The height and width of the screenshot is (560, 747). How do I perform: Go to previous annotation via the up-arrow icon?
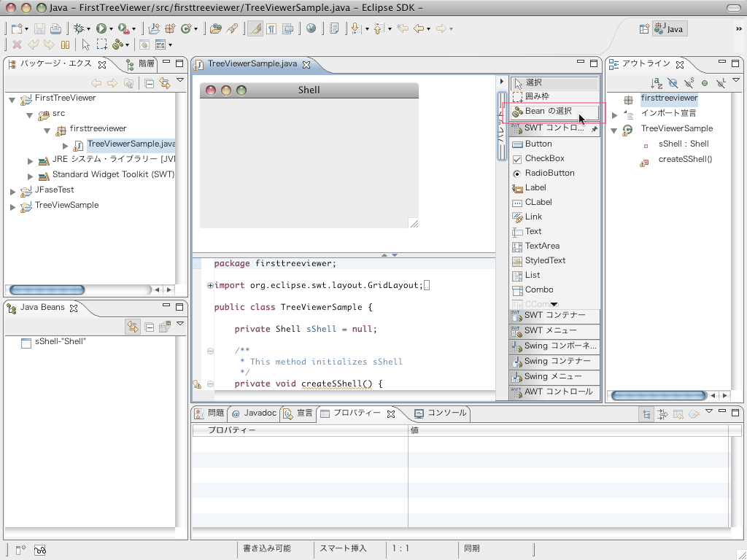379,28
